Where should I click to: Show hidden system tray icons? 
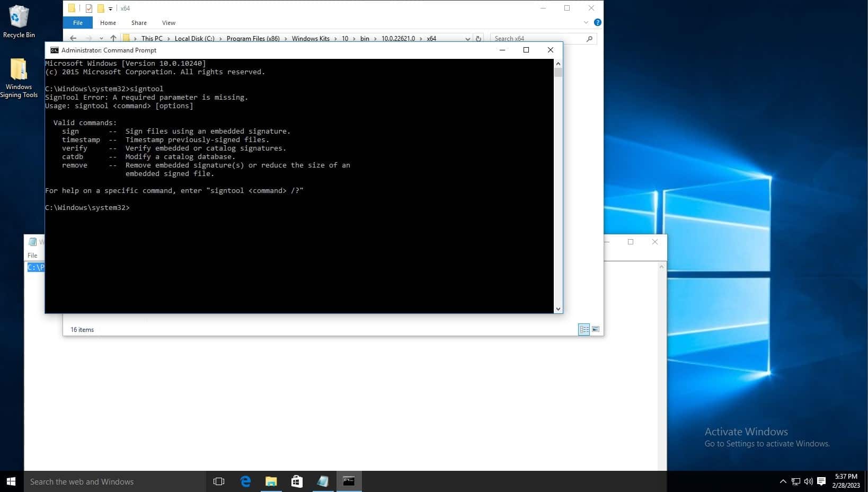(x=783, y=481)
